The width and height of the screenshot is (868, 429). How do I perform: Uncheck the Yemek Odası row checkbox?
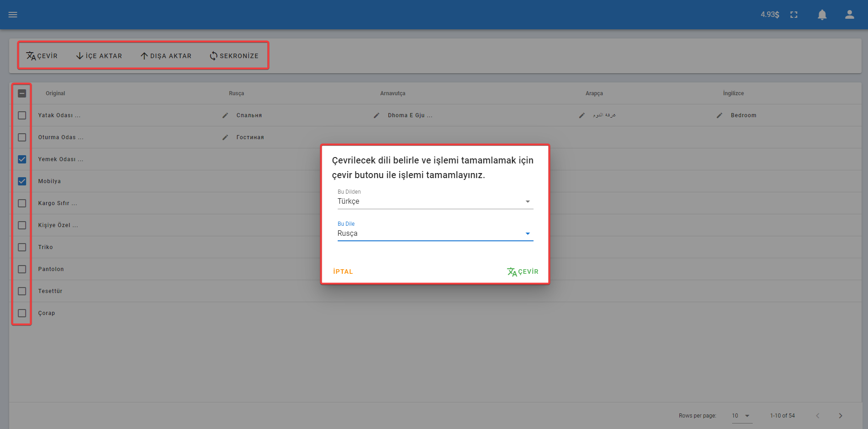coord(22,159)
